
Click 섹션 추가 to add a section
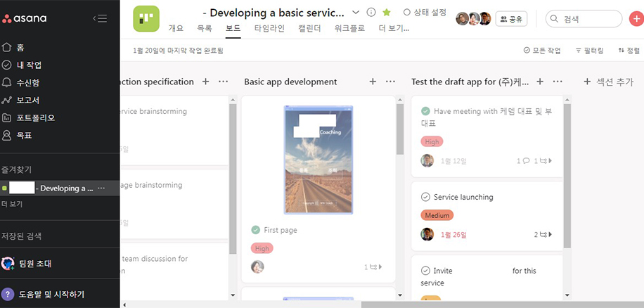point(609,82)
